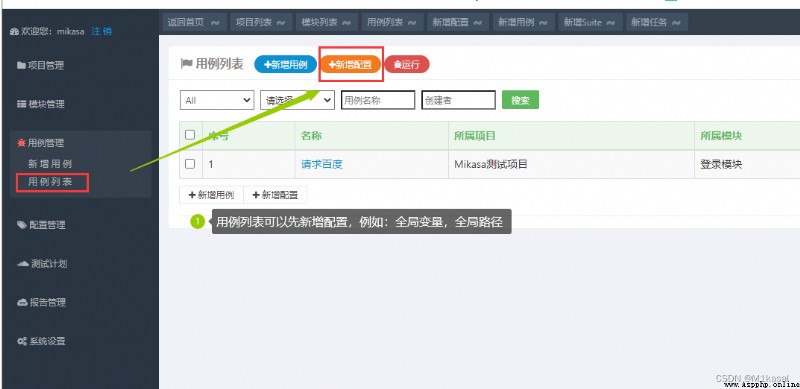
Task: Select 新增用例 in the sidebar submenu
Action: pyautogui.click(x=49, y=164)
